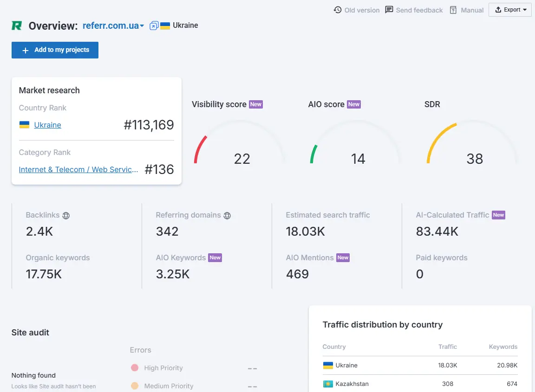
Task: Open the Ukraine country rank link
Action: [47, 125]
